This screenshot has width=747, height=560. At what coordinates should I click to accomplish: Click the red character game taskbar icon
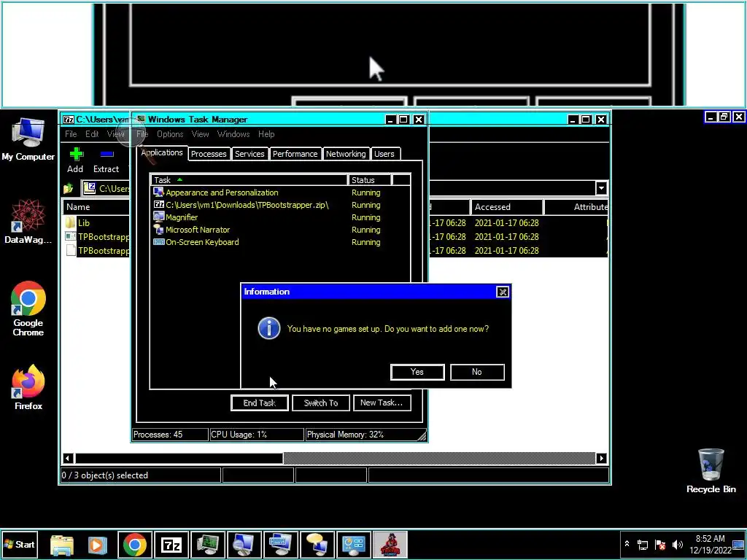[390, 545]
